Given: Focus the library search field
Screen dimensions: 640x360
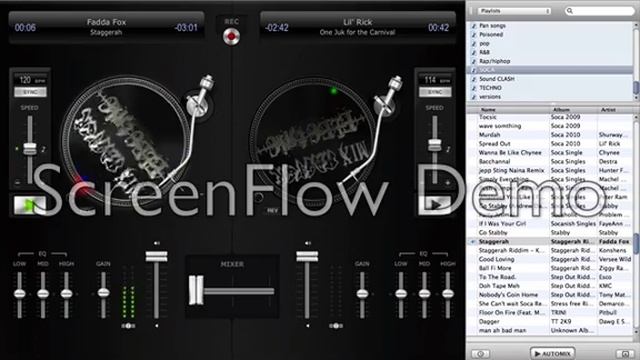Looking at the screenshot, I should (x=599, y=11).
